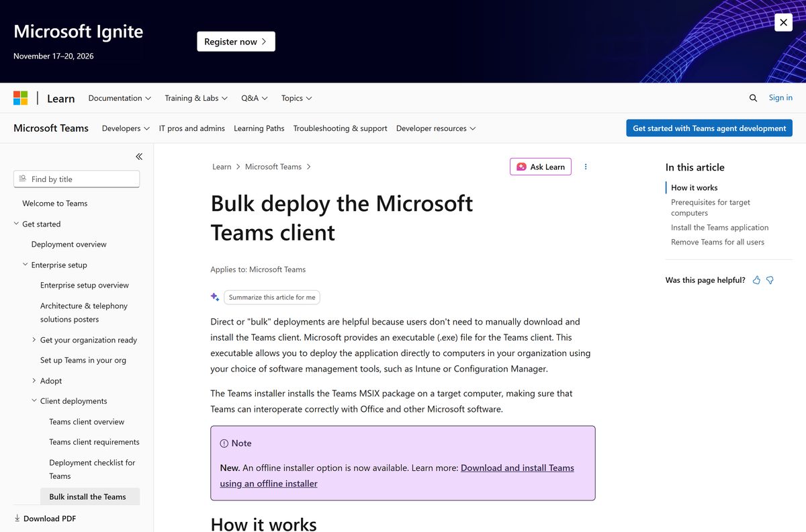This screenshot has width=806, height=532.
Task: Click the Sign in link
Action: point(780,97)
